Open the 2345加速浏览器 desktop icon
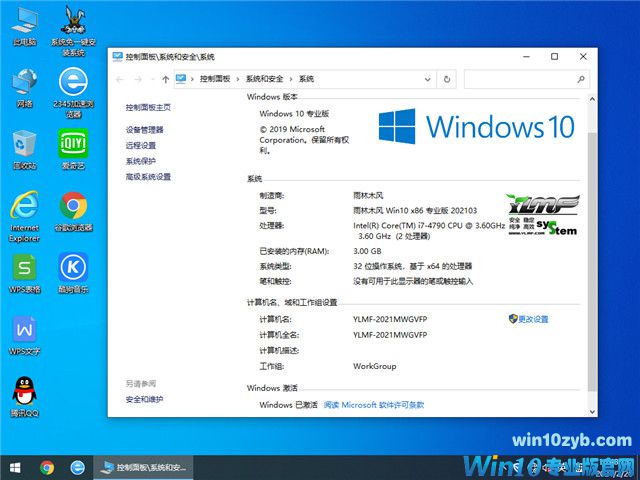 coord(73,92)
